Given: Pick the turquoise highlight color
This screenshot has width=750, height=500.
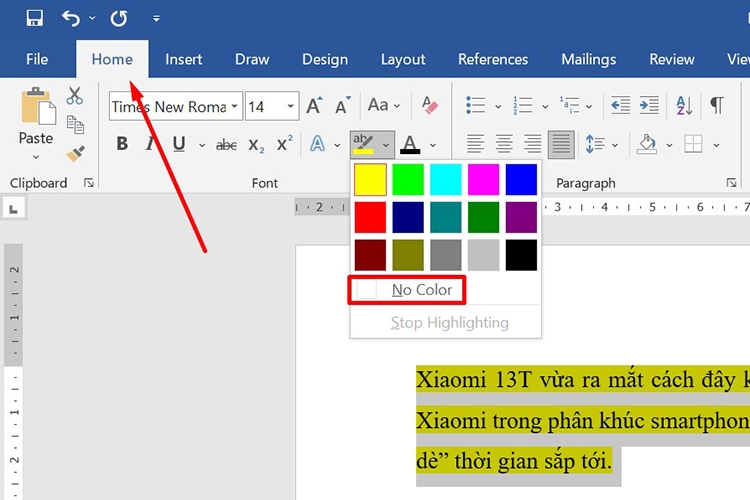Looking at the screenshot, I should click(x=446, y=179).
